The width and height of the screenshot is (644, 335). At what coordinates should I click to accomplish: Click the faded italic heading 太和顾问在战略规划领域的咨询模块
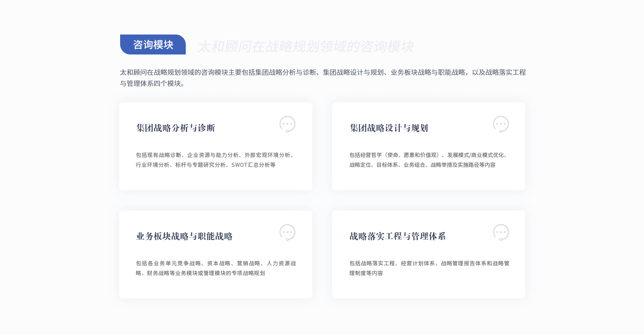[x=306, y=46]
